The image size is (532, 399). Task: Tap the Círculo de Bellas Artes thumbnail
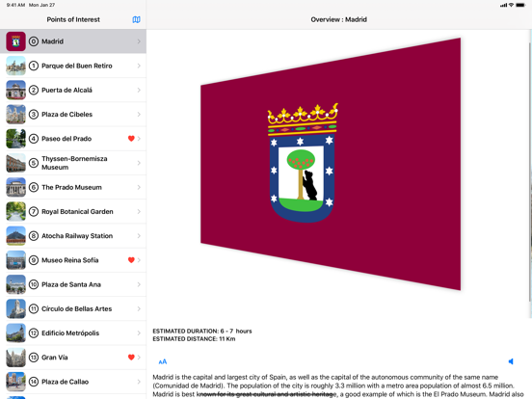tap(15, 308)
